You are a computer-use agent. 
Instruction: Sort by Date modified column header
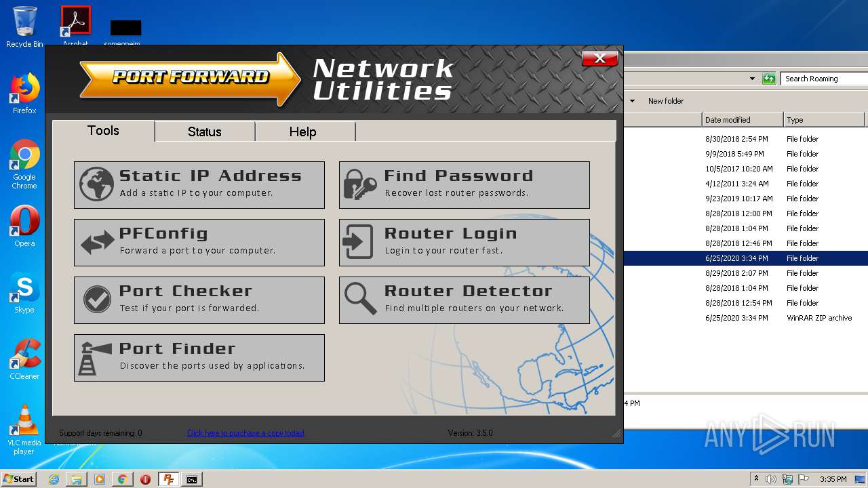pyautogui.click(x=743, y=120)
